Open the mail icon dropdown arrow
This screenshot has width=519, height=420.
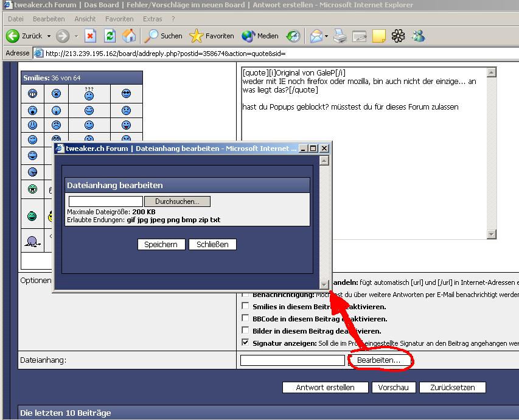tap(327, 36)
